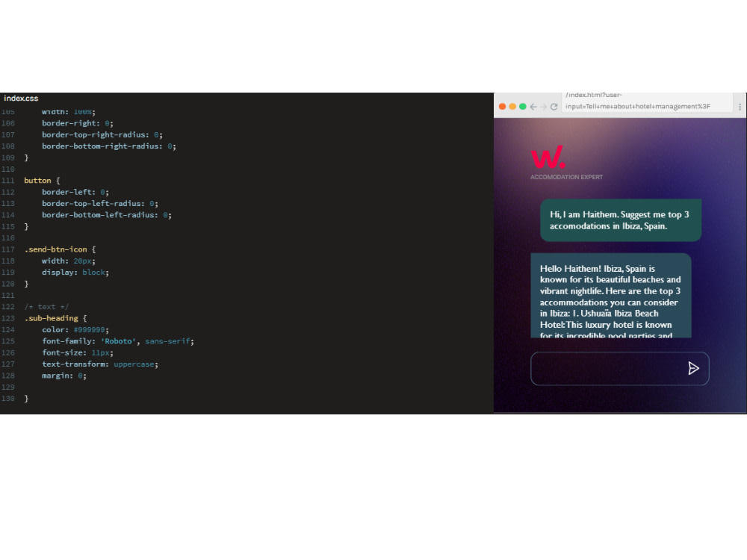Image resolution: width=747 pixels, height=560 pixels.
Task: Click 'border-bottom-left-radius: 0;' line
Action: [107, 215]
